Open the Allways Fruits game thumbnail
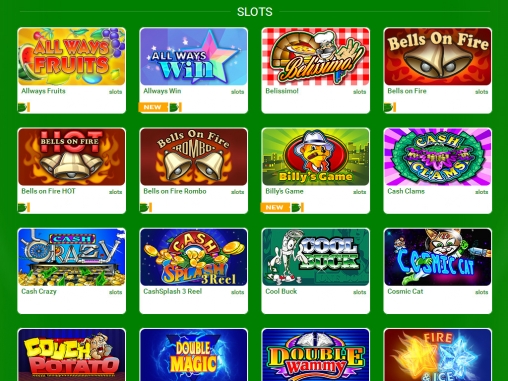508x381 pixels. pyautogui.click(x=72, y=57)
